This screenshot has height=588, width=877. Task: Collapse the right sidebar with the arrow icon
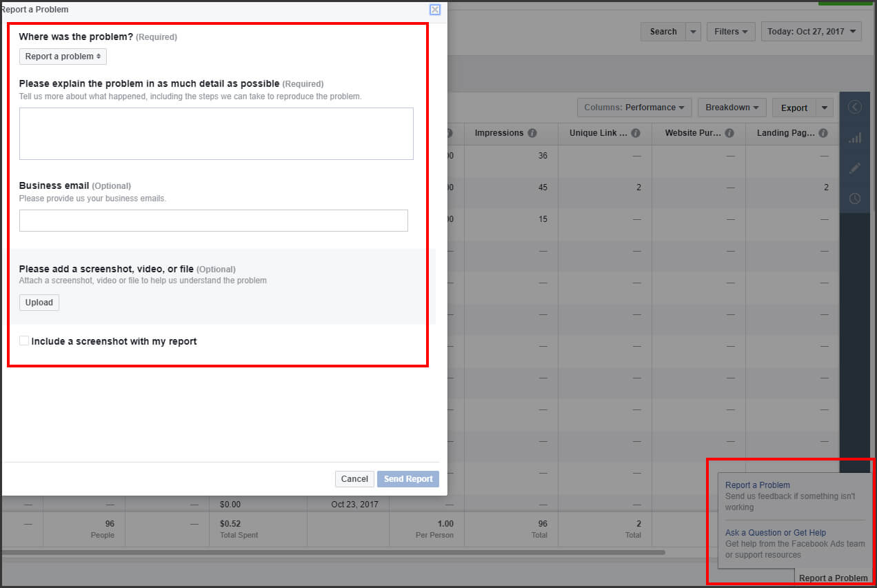coord(855,107)
